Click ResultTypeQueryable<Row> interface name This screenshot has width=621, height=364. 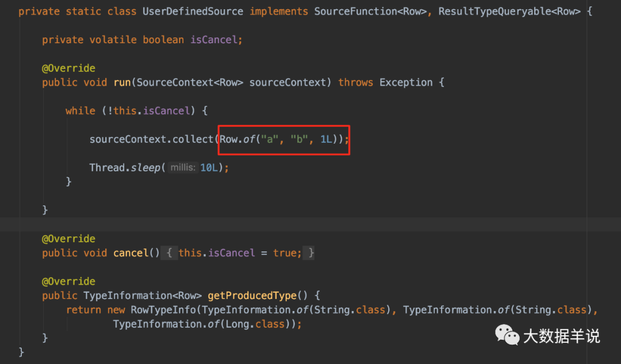coord(509,12)
